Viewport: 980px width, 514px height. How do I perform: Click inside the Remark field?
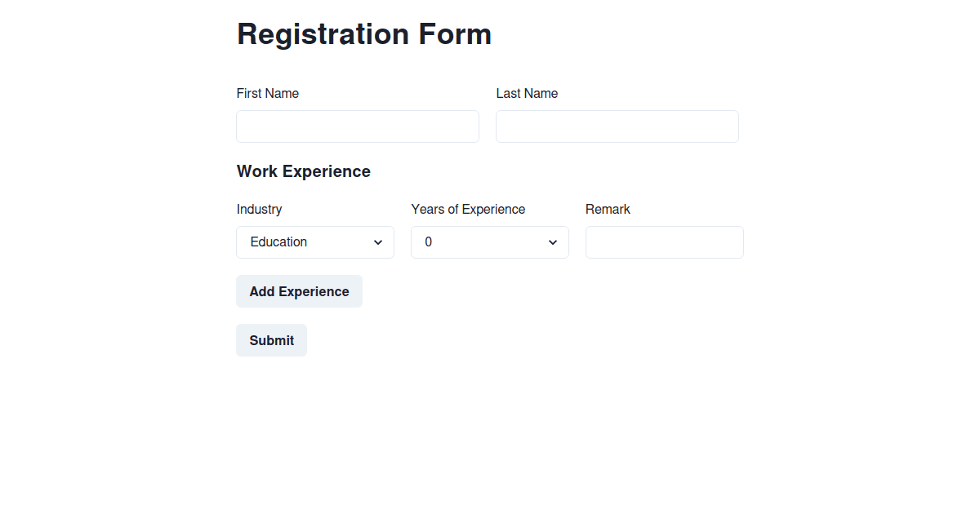coord(664,241)
